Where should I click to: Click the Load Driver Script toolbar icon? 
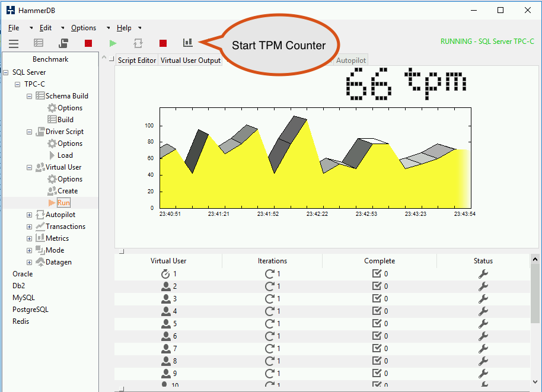click(63, 43)
